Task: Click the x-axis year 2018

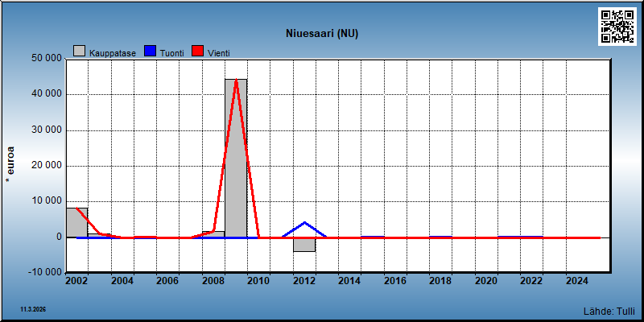Action: tap(440, 281)
